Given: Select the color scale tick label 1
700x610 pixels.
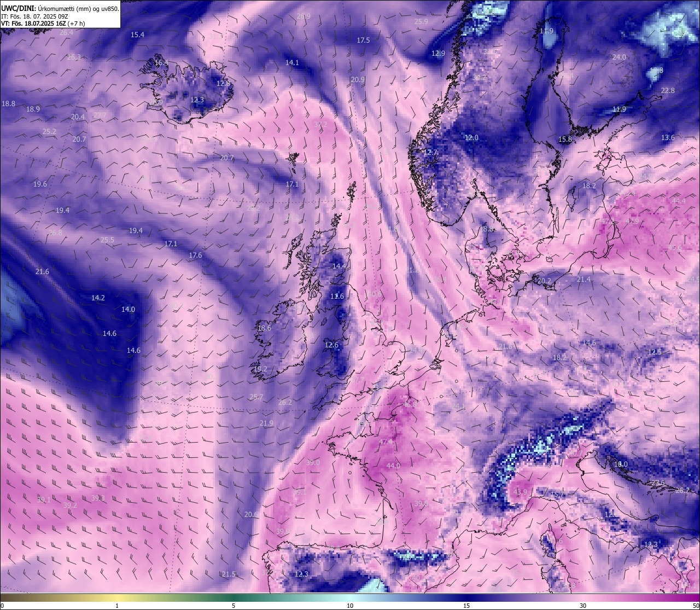Looking at the screenshot, I should click(117, 606).
